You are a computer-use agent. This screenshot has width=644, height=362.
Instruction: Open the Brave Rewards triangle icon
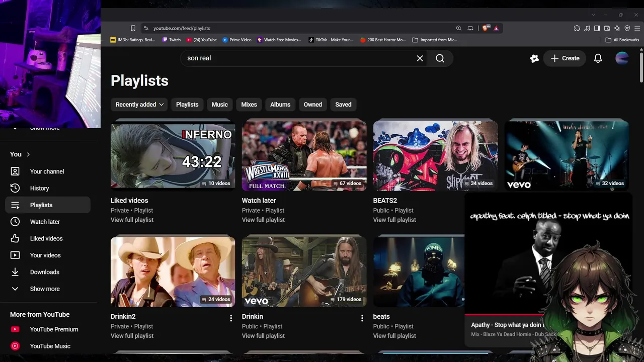point(496,28)
